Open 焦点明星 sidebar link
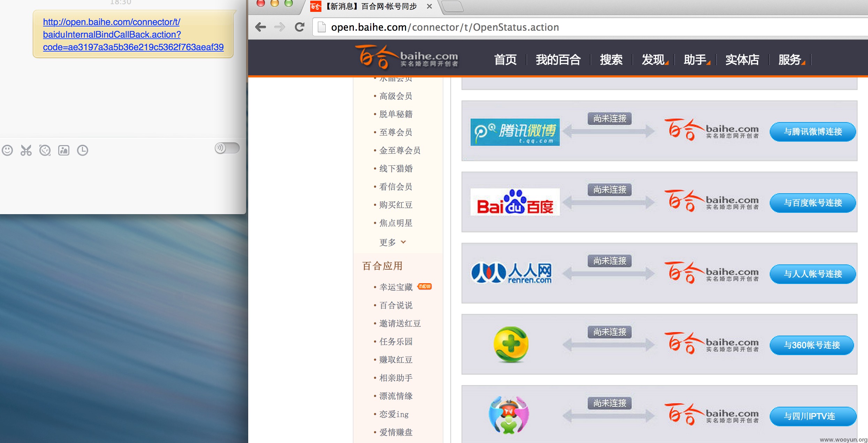Screen dimensions: 868x443 [x=396, y=223]
